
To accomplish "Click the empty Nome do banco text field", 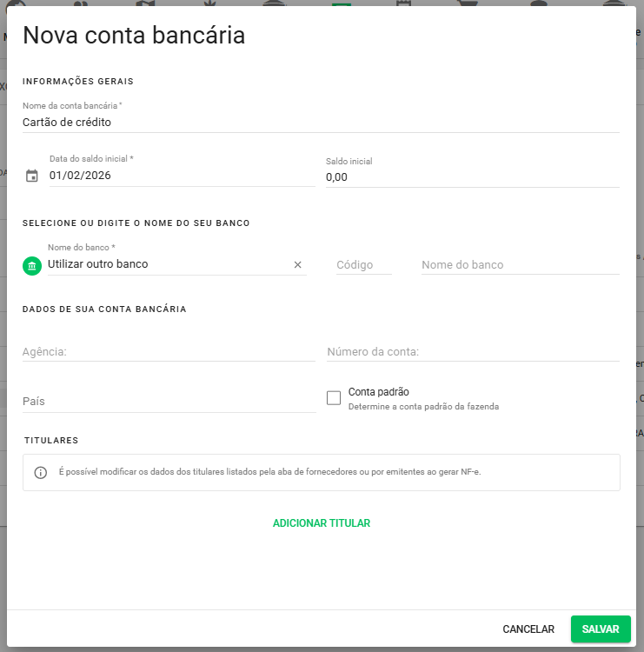I will [x=520, y=265].
